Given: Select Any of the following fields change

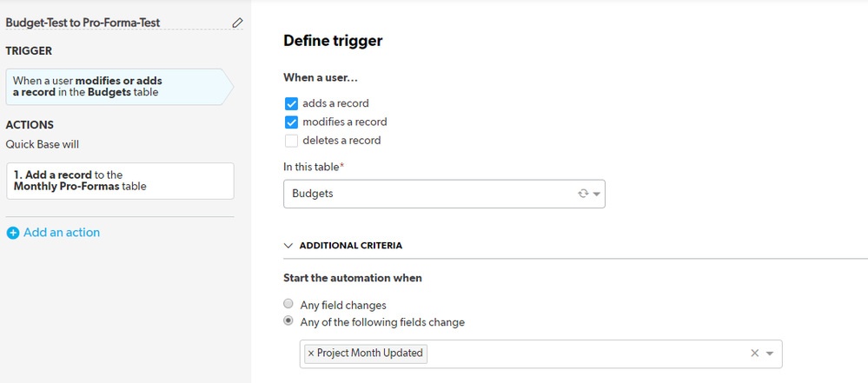Looking at the screenshot, I should click(288, 320).
